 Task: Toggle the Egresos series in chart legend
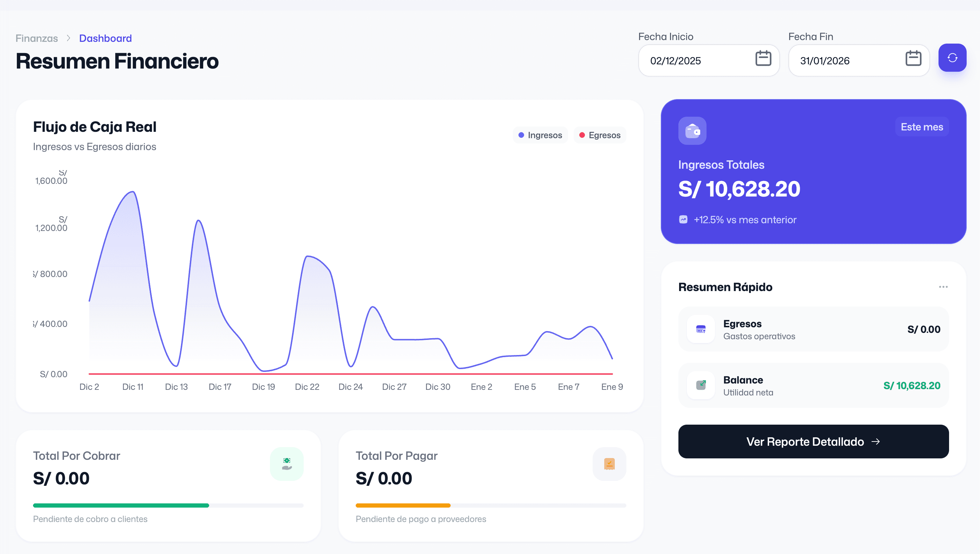tap(600, 135)
